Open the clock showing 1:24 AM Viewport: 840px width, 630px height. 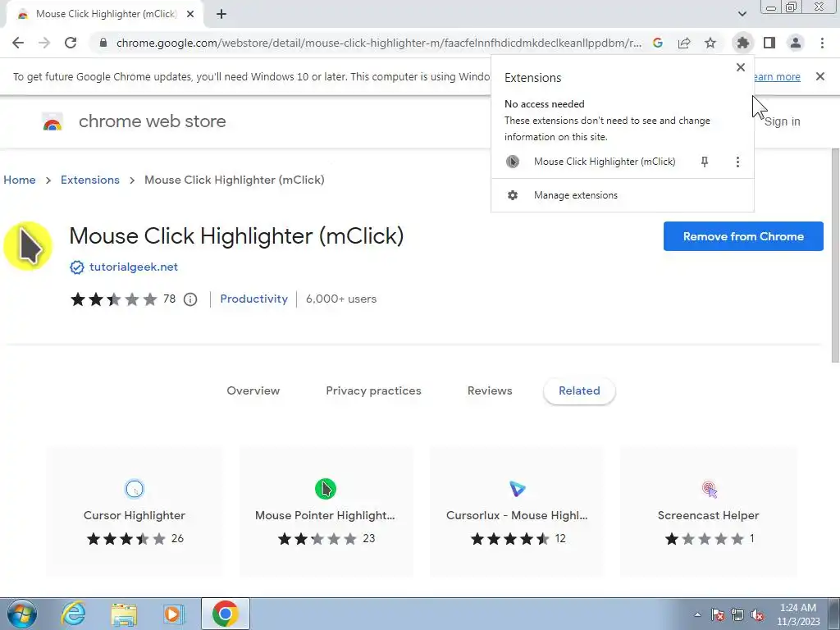pos(798,614)
